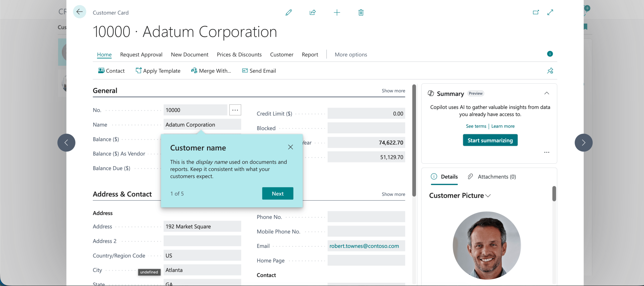Click the plus new record icon
The image size is (644, 286).
[337, 12]
